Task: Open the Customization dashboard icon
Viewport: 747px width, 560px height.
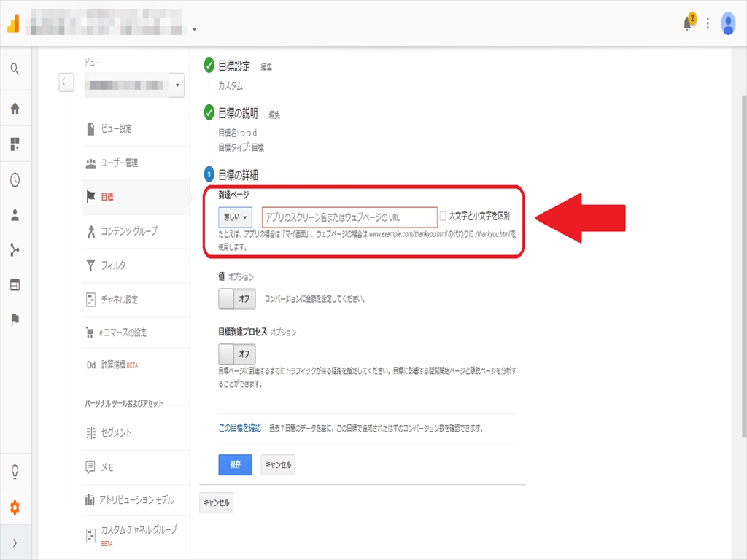Action: click(15, 144)
